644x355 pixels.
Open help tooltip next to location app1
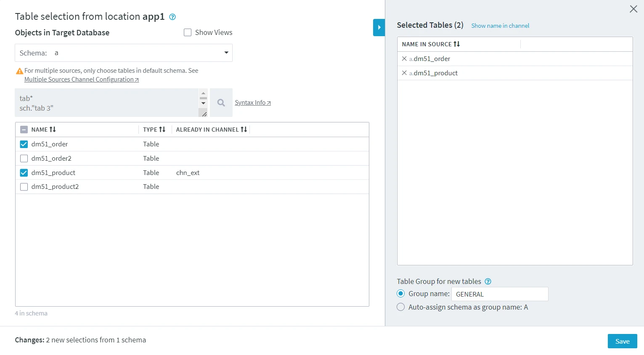tap(172, 17)
